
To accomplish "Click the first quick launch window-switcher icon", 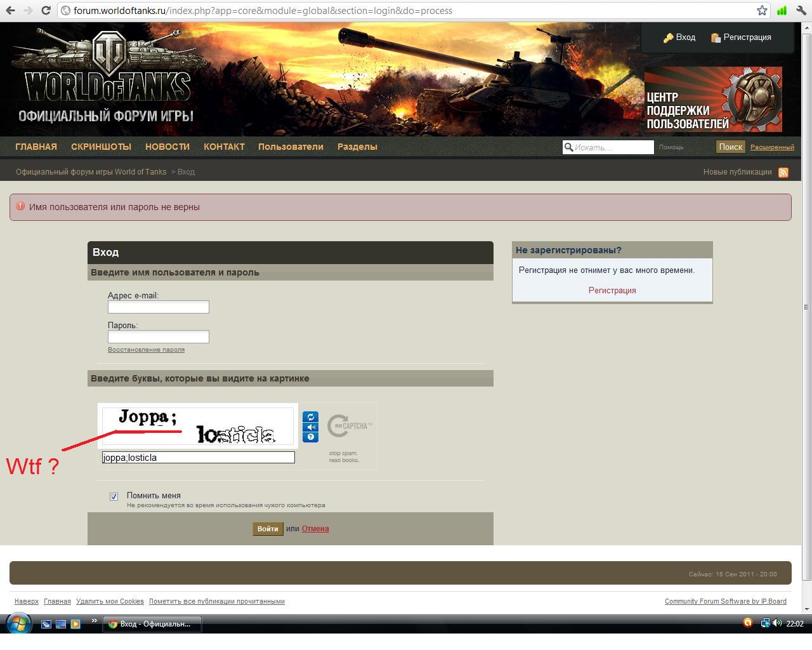I will pyautogui.click(x=46, y=624).
